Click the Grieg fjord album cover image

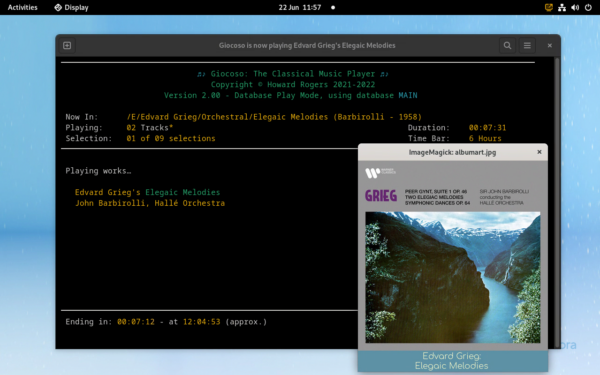pyautogui.click(x=453, y=277)
